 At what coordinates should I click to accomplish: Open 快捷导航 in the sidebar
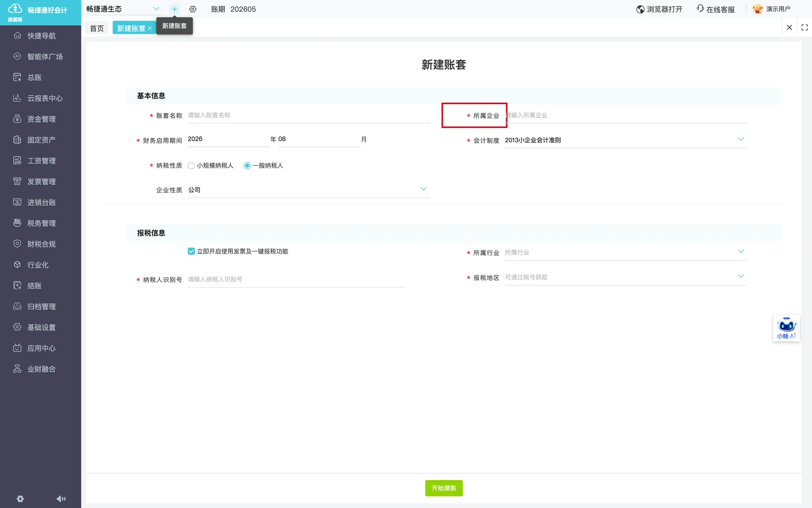coord(41,36)
